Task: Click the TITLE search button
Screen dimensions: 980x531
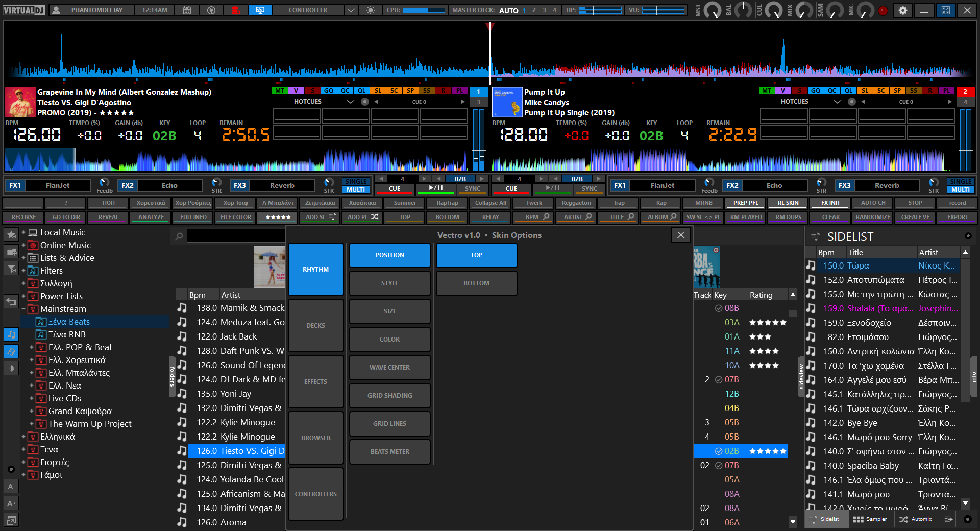Action: pyautogui.click(x=618, y=217)
